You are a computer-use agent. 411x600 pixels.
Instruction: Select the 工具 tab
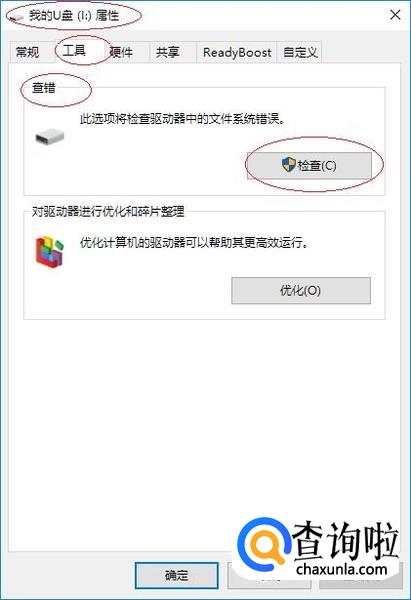tap(74, 50)
